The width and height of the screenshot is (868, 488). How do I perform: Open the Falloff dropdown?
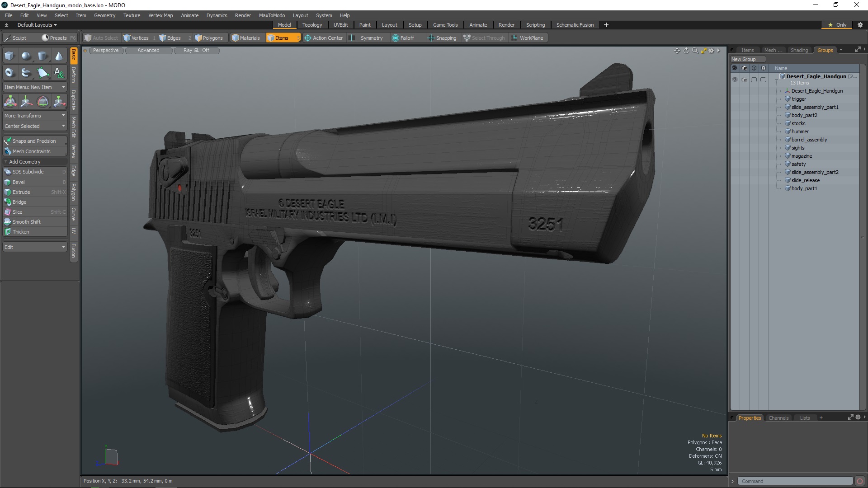(403, 38)
